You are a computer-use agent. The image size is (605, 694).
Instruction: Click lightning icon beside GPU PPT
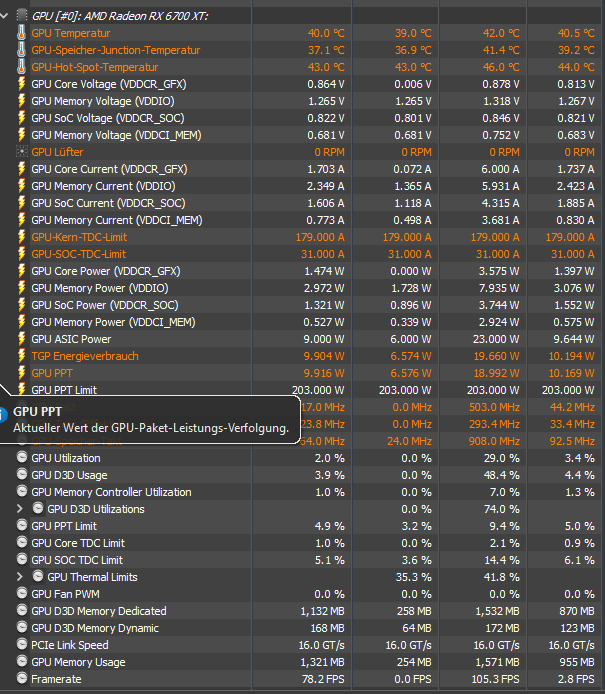point(21,373)
